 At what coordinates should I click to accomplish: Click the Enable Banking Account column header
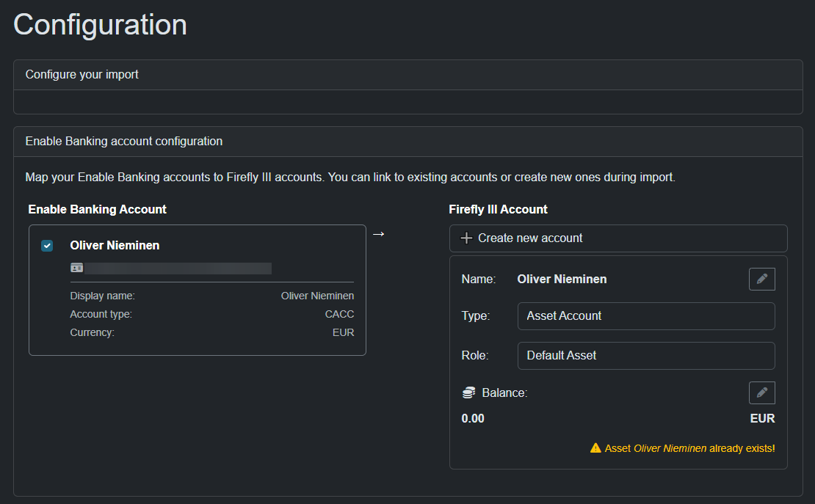click(97, 209)
